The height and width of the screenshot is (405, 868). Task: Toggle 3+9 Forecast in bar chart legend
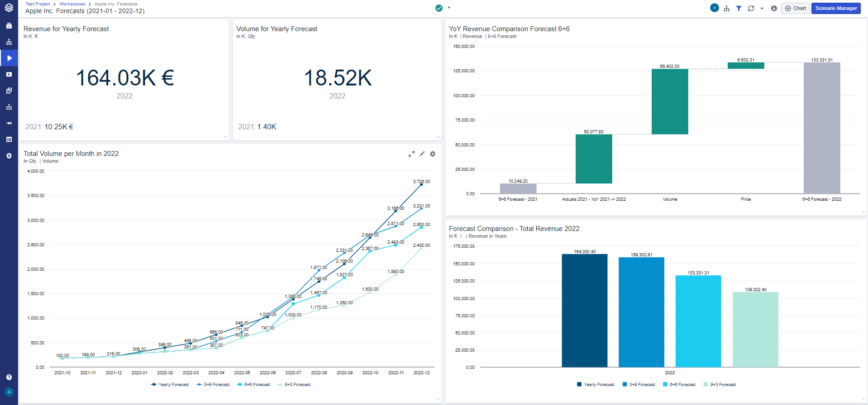[x=639, y=385]
